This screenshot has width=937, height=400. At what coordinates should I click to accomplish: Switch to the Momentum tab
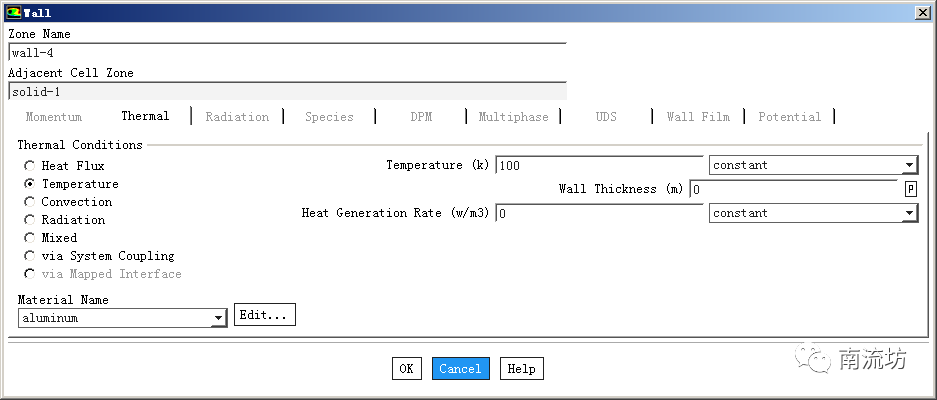pyautogui.click(x=54, y=117)
